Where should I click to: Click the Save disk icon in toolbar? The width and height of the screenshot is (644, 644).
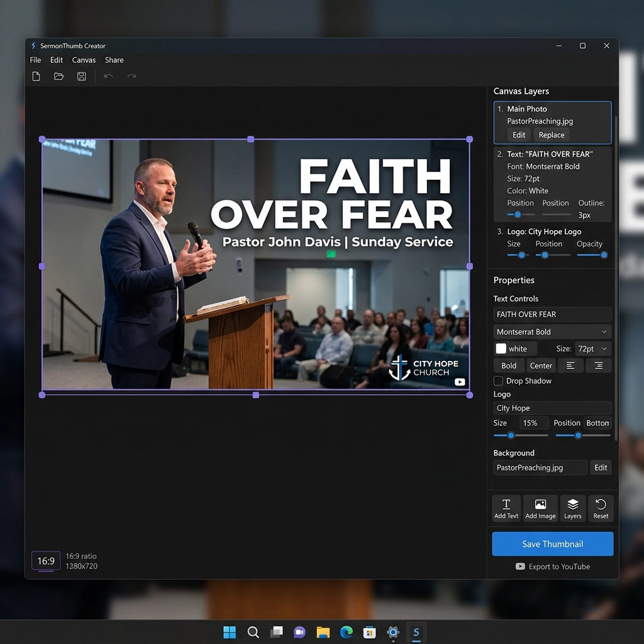click(82, 76)
